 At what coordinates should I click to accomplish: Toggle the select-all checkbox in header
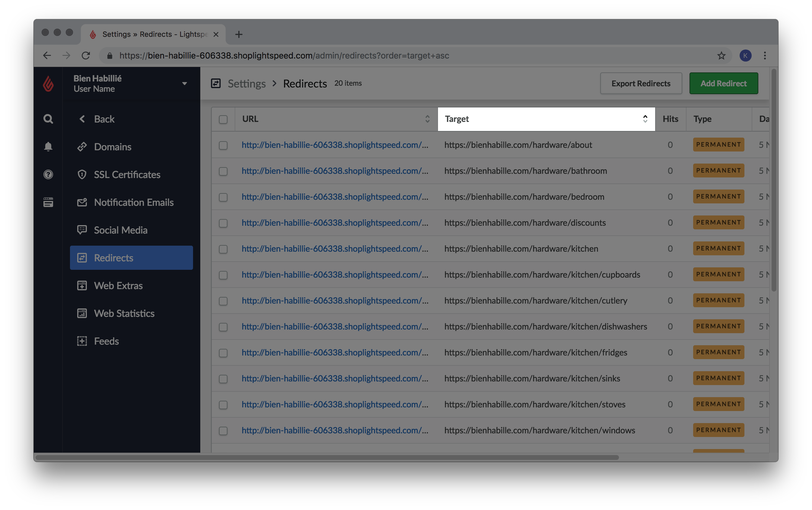point(223,119)
